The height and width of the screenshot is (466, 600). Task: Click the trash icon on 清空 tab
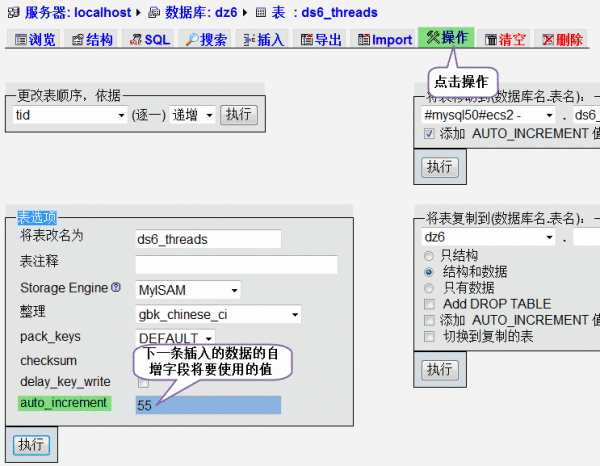(x=491, y=39)
